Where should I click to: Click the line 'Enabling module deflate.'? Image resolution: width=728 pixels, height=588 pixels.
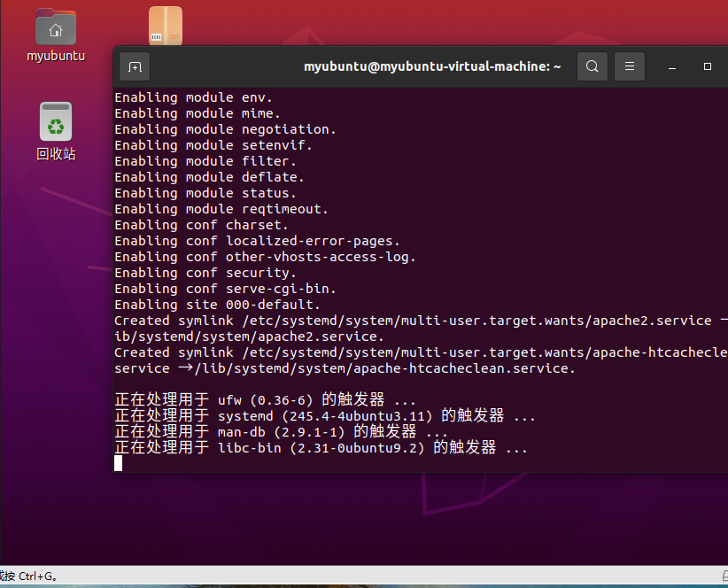pos(209,177)
